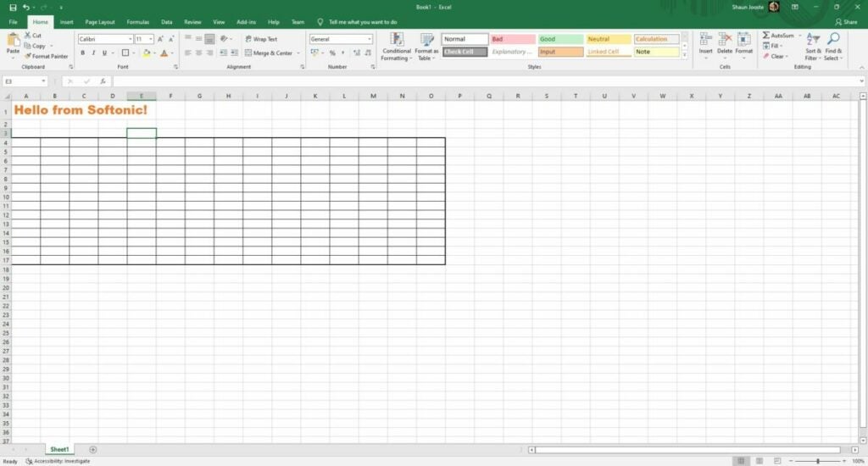Switch to Normal view in status bar
This screenshot has width=868, height=466.
741,461
